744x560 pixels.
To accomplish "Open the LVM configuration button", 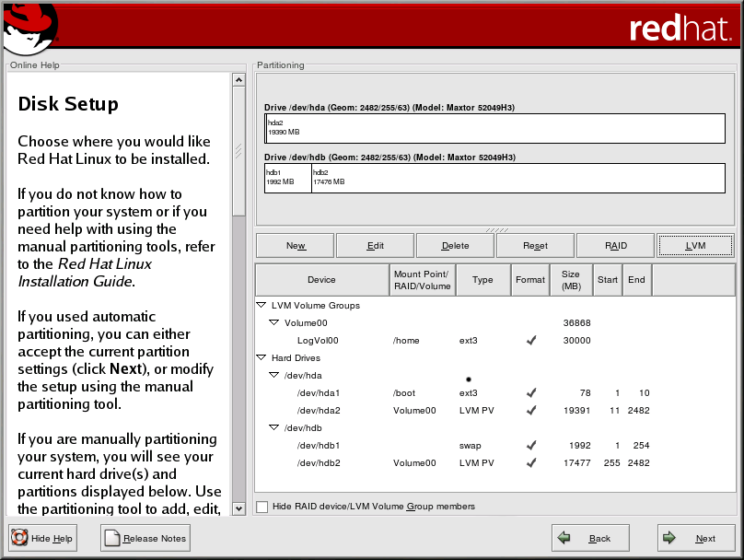I will 695,246.
